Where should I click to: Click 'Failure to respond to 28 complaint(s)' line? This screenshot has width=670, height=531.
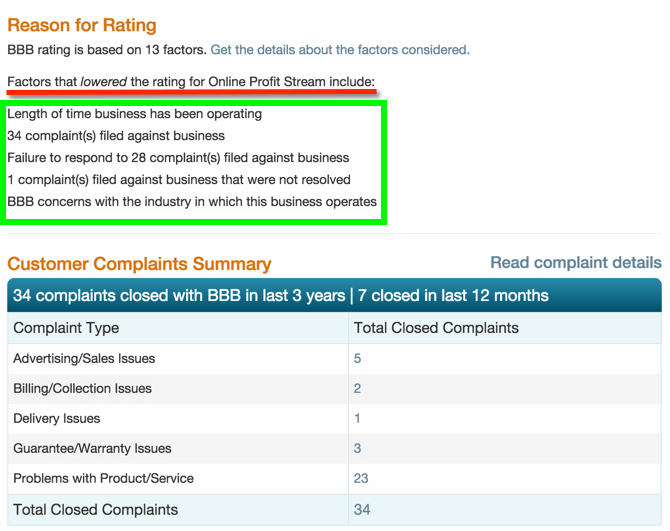pyautogui.click(x=178, y=158)
